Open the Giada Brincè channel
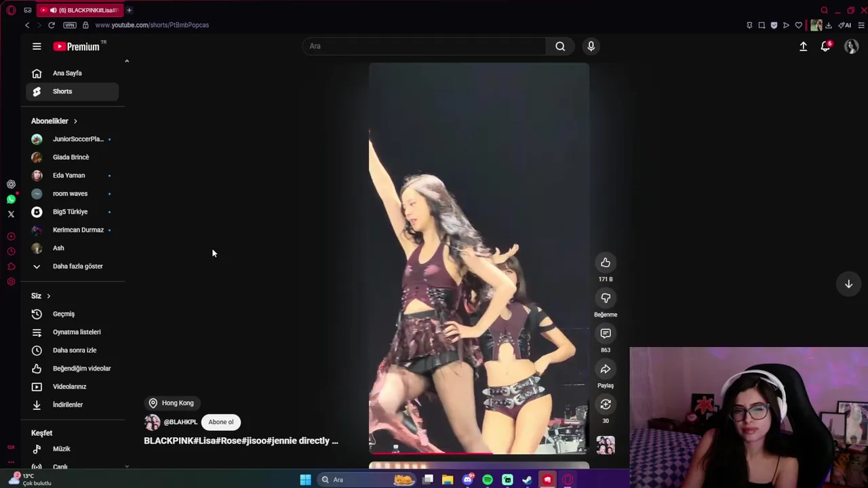868x488 pixels. pyautogui.click(x=72, y=157)
